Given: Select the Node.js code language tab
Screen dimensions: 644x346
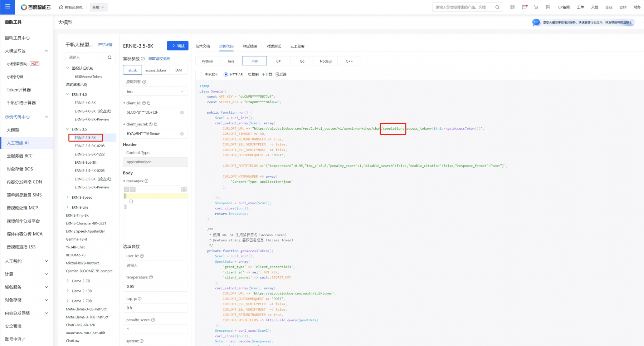Looking at the screenshot, I should point(326,61).
